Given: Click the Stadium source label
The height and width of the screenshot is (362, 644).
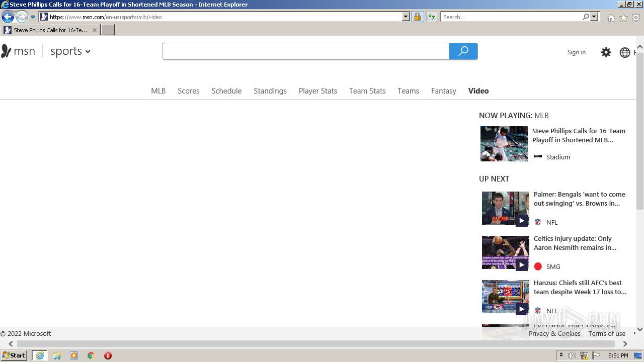Looking at the screenshot, I should pyautogui.click(x=558, y=157).
